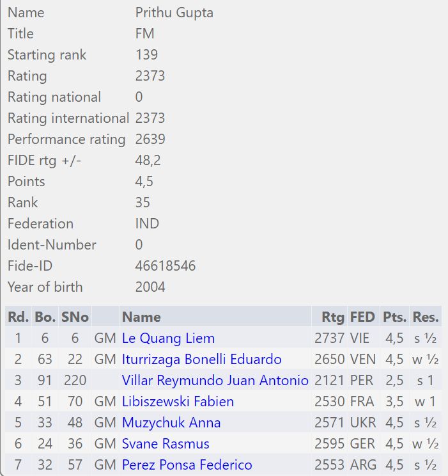Viewport: 448px width, 476px height.
Task: Click the Federation value IND
Action: point(147,223)
